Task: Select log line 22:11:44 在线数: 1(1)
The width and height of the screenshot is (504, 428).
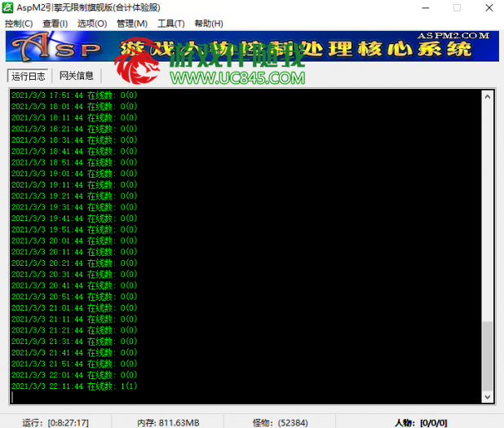Action: point(74,386)
